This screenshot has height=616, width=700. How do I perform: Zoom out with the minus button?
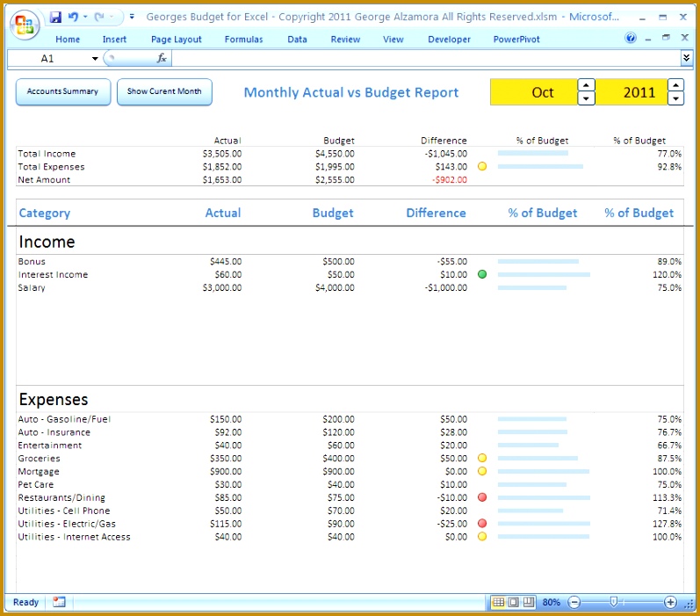pos(574,602)
